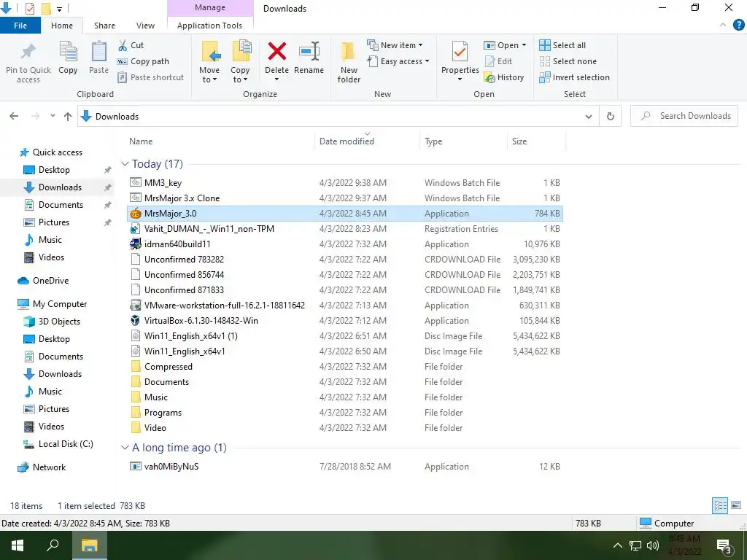Select the MM3_key batch file
Image resolution: width=747 pixels, height=560 pixels.
pyautogui.click(x=345, y=183)
